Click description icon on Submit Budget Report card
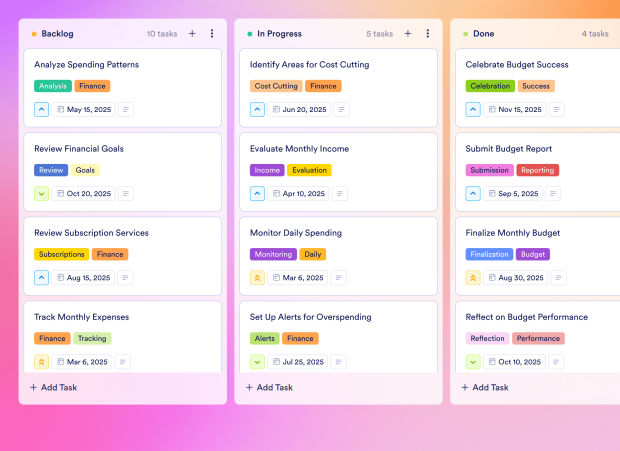 click(557, 193)
